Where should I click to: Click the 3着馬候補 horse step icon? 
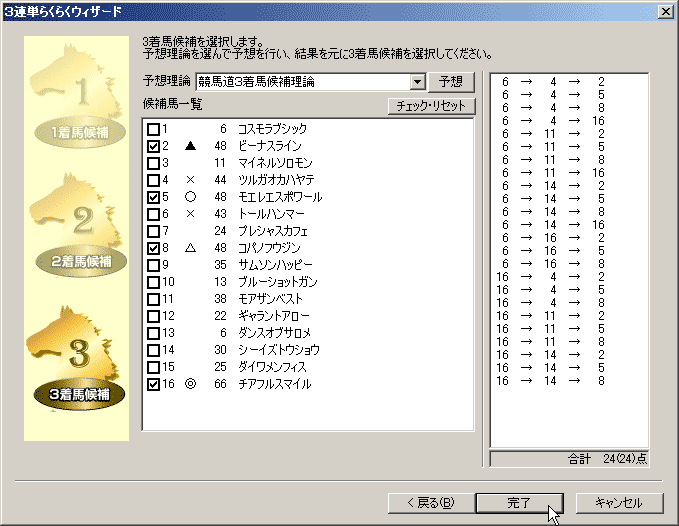pyautogui.click(x=79, y=360)
